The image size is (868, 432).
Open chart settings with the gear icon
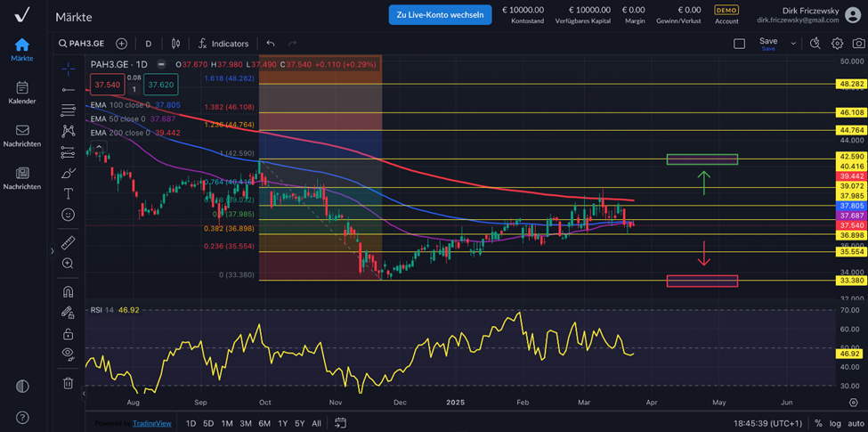(837, 43)
